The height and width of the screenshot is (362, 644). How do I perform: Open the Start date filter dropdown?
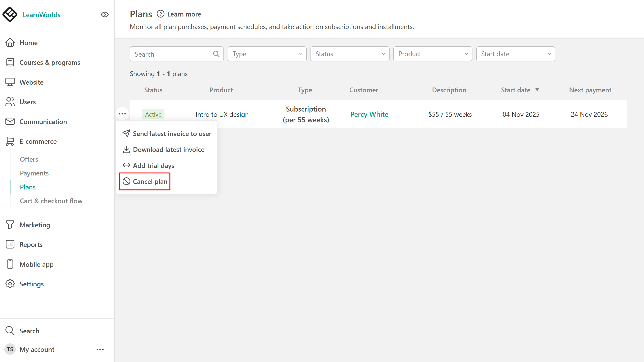click(x=515, y=54)
